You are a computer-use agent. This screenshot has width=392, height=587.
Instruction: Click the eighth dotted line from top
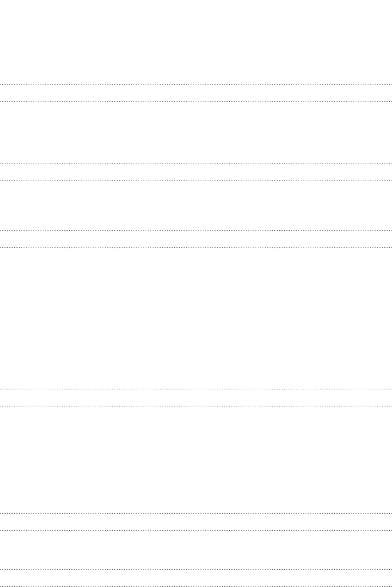[x=196, y=406]
